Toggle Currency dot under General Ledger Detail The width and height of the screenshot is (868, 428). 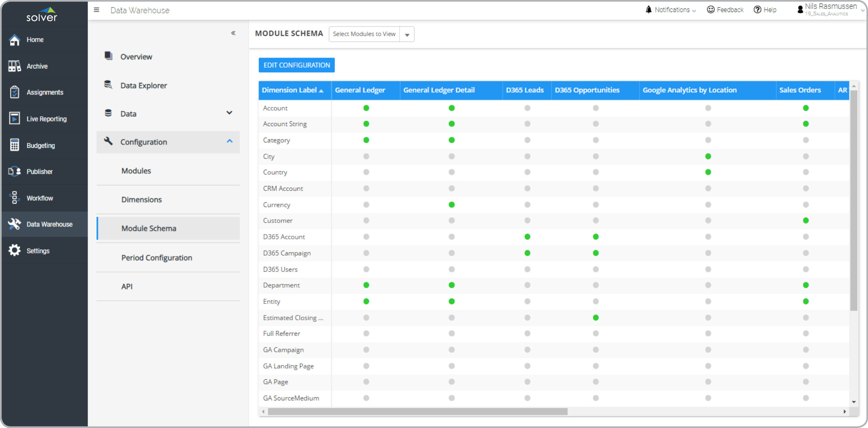[x=452, y=205]
